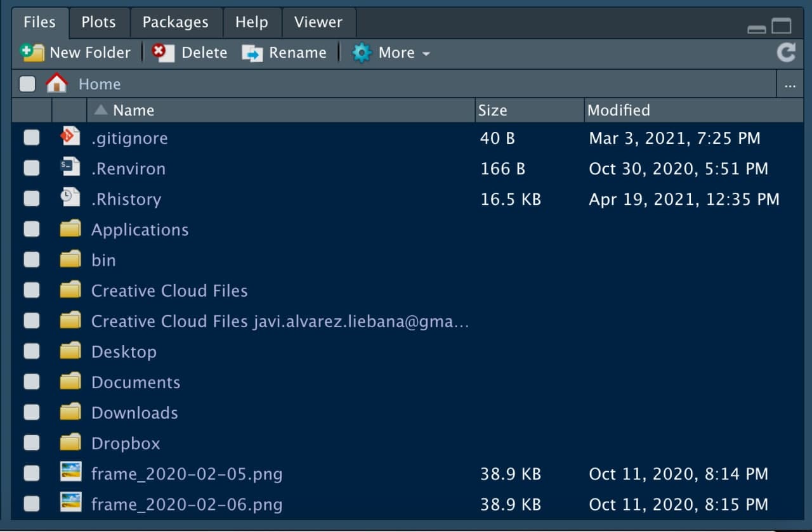Tick the Downloads folder checkbox
The image size is (812, 532).
(31, 412)
